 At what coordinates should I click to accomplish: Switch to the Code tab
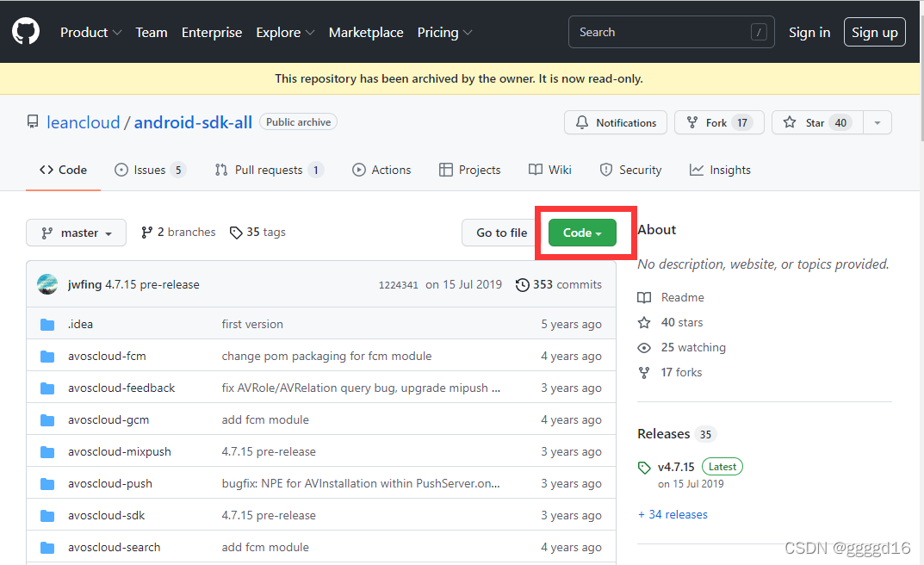[x=63, y=170]
